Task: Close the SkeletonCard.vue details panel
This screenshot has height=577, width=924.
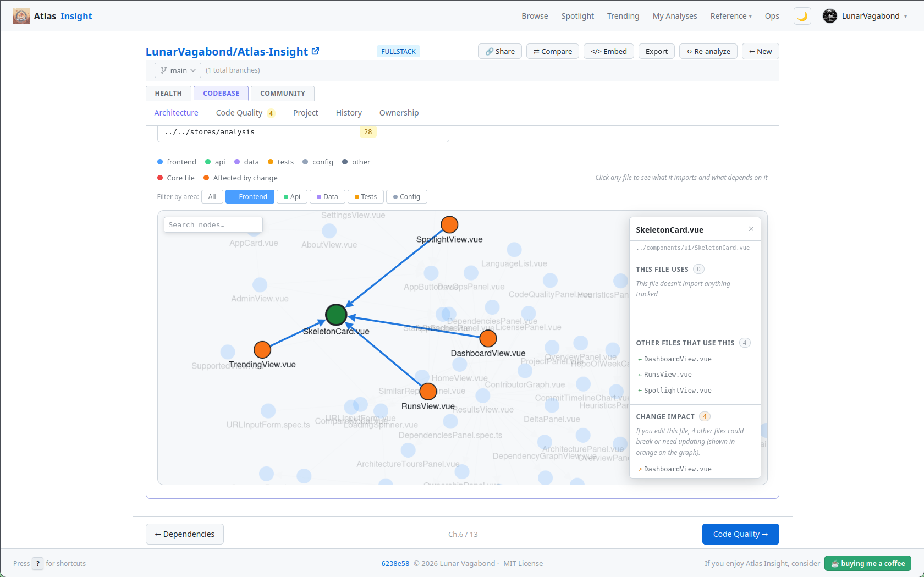Action: (751, 229)
